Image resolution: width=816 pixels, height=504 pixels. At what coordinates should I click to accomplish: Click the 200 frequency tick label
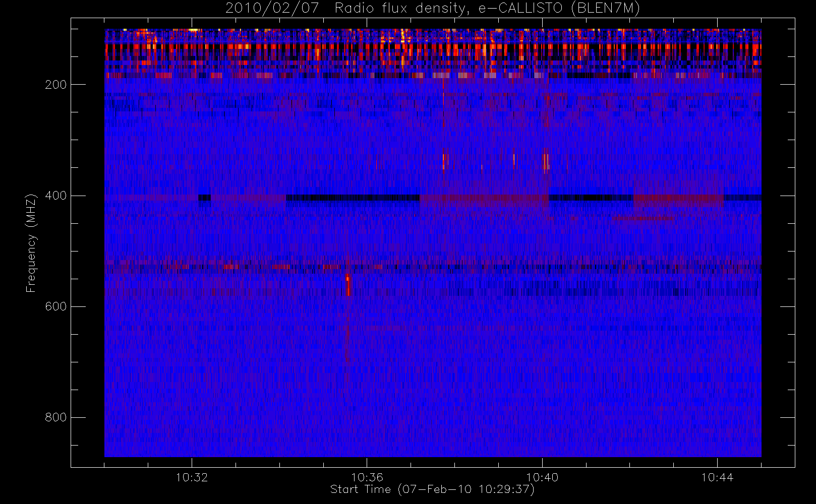[55, 85]
